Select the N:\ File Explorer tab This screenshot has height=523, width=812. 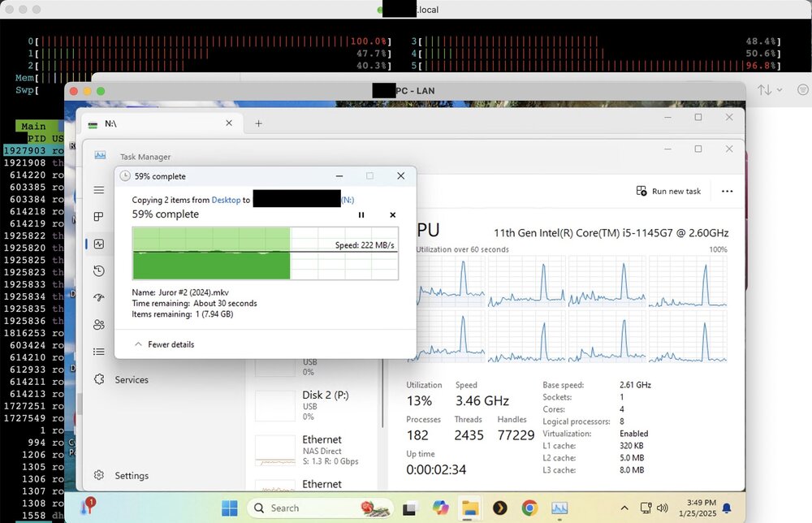click(x=161, y=123)
